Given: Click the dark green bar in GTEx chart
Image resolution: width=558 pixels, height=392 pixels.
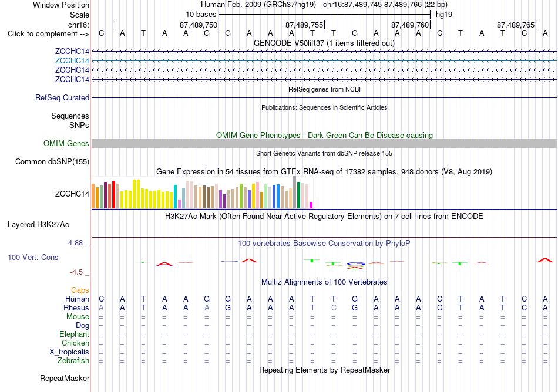Looking at the screenshot, I should tap(298, 195).
